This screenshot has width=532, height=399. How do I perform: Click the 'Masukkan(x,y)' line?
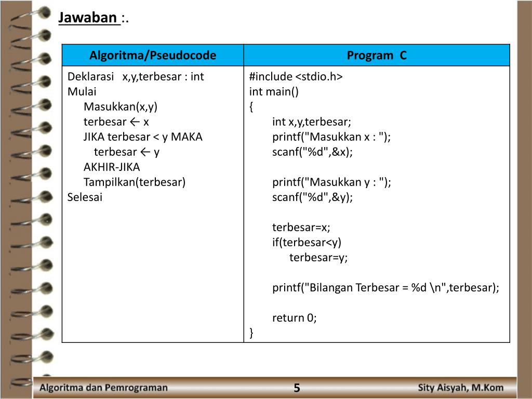click(x=121, y=107)
